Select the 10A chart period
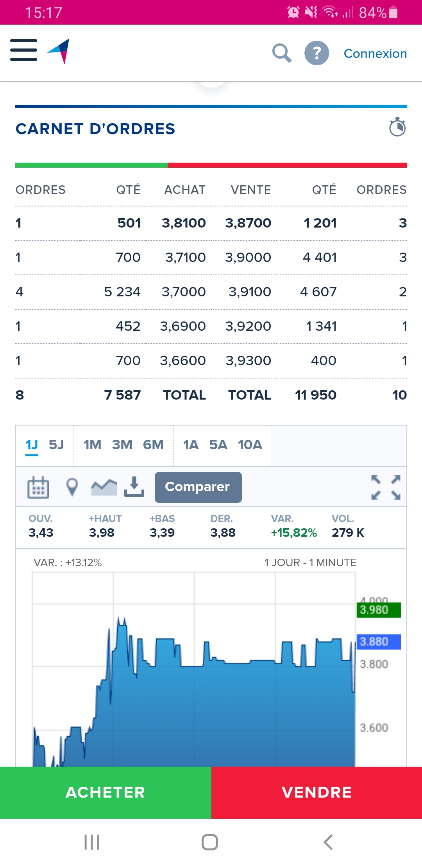 250,445
